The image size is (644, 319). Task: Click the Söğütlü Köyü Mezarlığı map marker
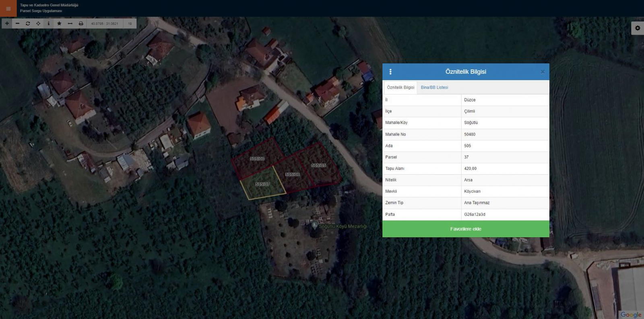pos(314,226)
